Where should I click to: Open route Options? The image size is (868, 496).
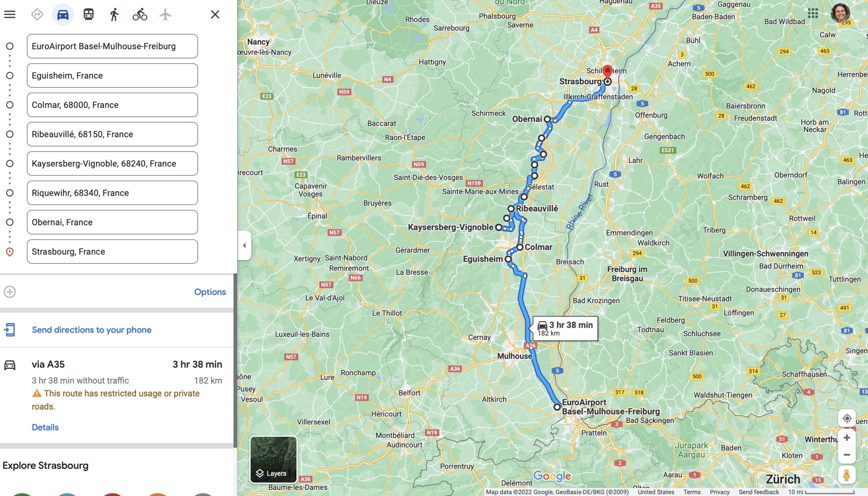point(210,292)
